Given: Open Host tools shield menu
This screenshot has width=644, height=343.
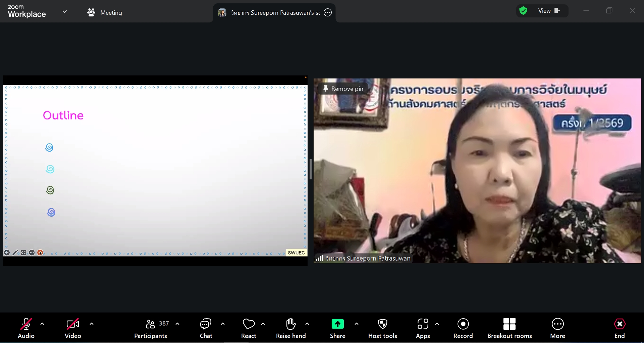Looking at the screenshot, I should point(382,328).
